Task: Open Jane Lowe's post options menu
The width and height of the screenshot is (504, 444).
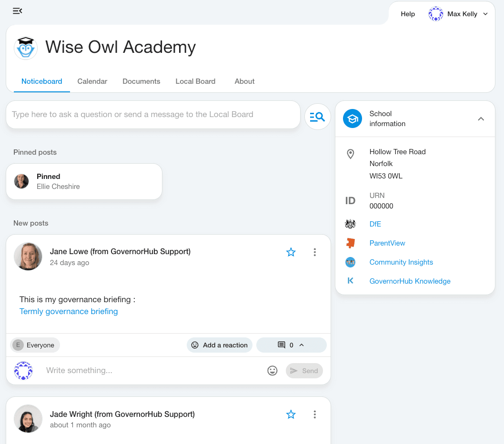Action: coord(314,252)
